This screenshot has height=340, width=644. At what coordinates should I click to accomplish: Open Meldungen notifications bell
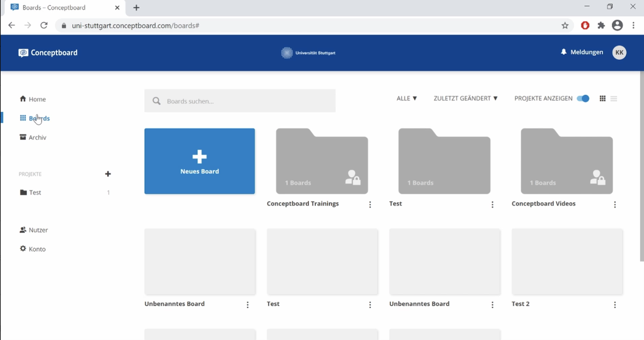tap(582, 52)
